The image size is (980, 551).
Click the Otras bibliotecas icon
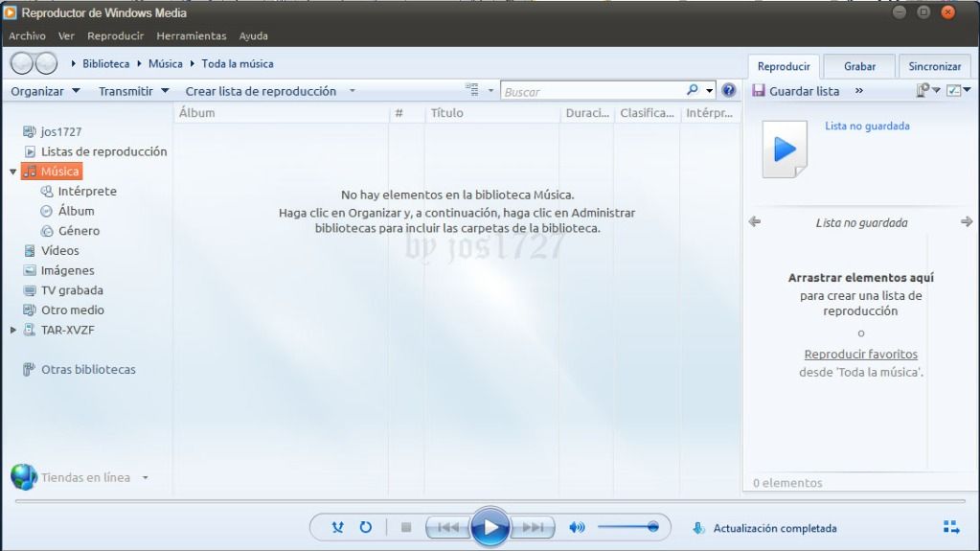(x=29, y=370)
